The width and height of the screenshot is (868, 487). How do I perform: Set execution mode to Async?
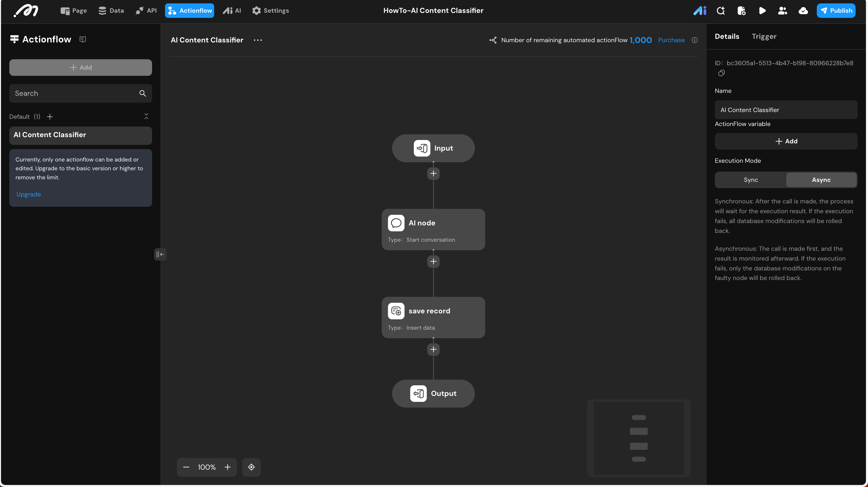821,180
